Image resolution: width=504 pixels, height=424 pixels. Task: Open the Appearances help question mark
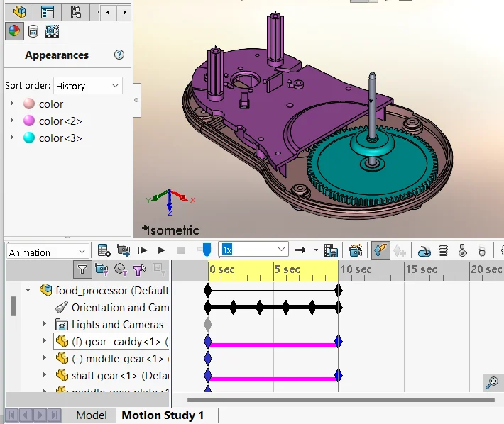tap(119, 55)
